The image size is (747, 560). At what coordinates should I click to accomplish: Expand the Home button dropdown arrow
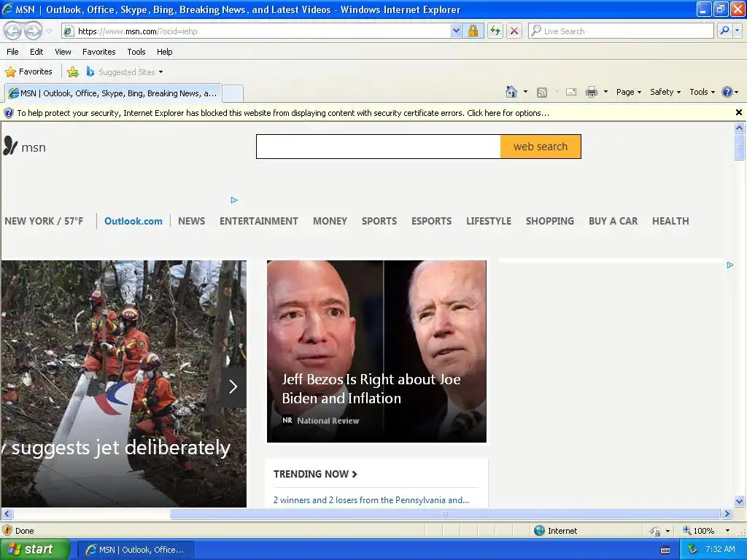(x=525, y=92)
